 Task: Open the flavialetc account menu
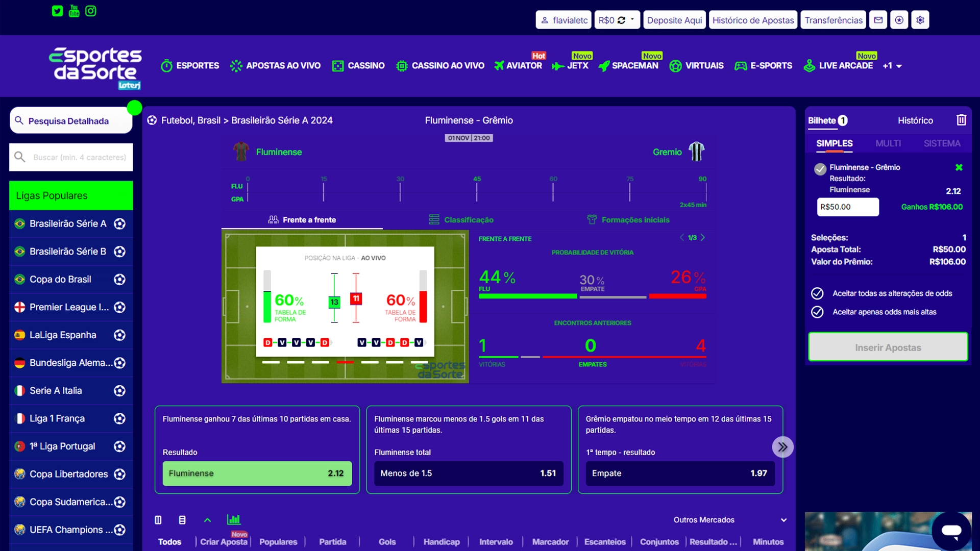(563, 20)
